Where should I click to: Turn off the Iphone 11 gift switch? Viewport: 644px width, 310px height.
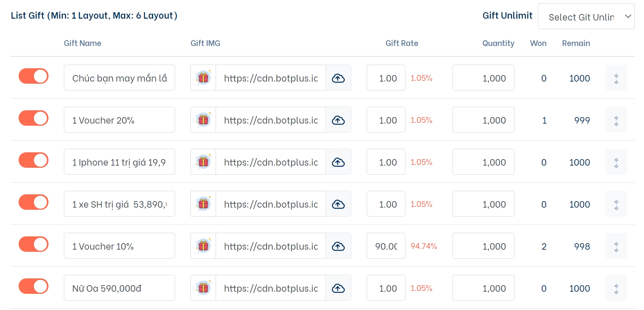33,160
